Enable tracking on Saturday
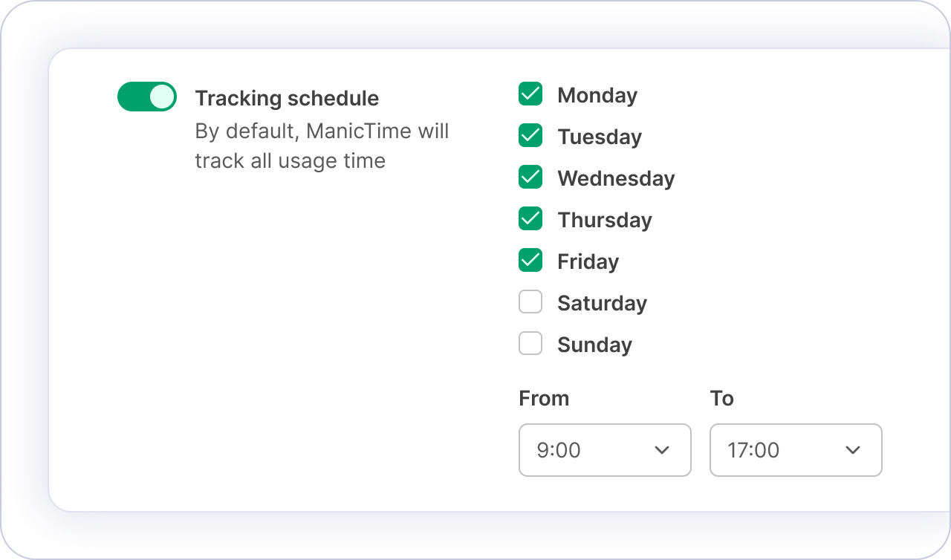 coord(530,302)
